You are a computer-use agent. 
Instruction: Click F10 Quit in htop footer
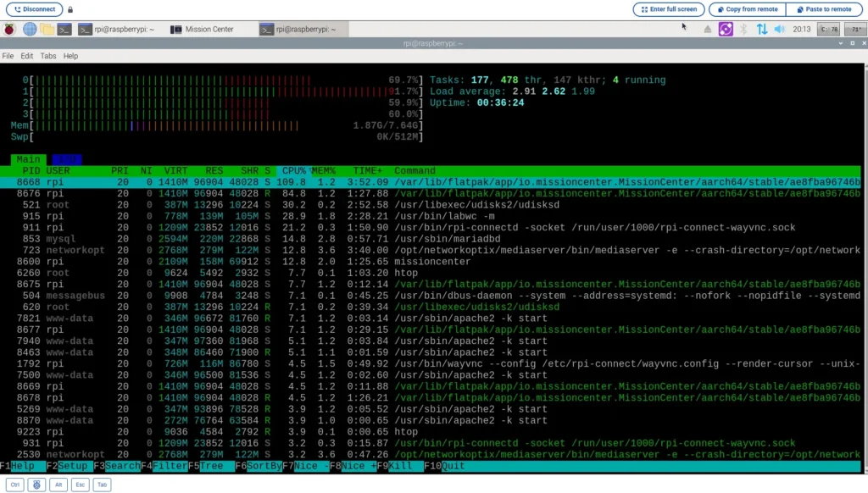[x=444, y=466]
